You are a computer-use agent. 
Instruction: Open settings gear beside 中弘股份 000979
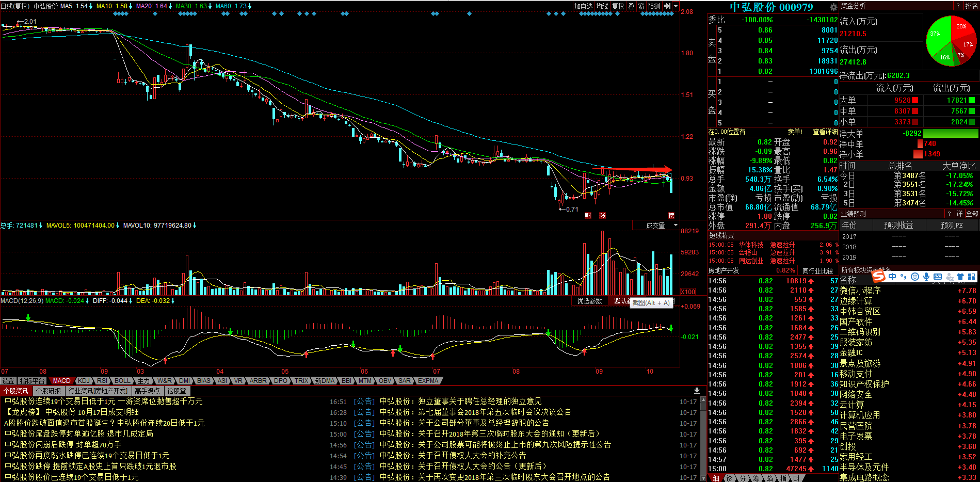[x=833, y=7]
